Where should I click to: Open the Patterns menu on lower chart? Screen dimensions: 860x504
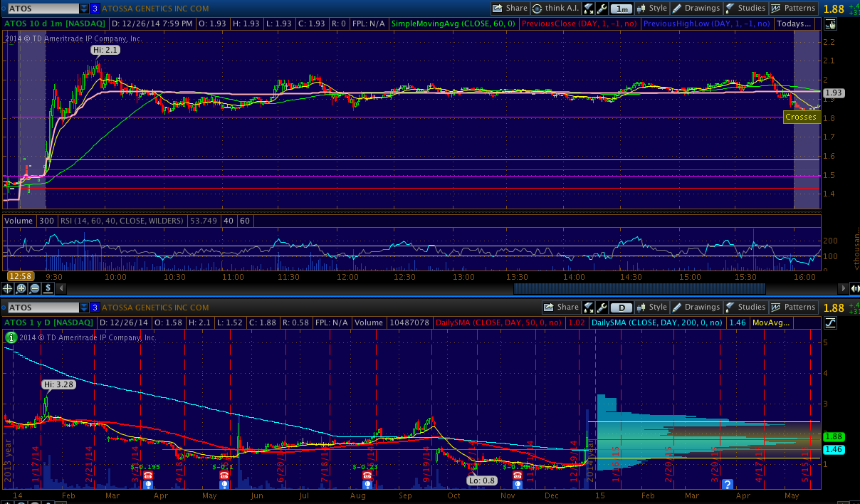coord(794,308)
